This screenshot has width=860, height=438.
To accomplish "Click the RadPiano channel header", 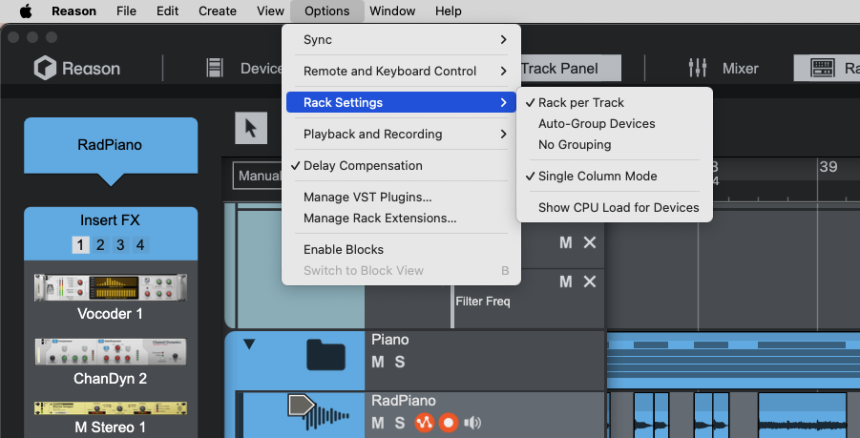I will coord(110,145).
